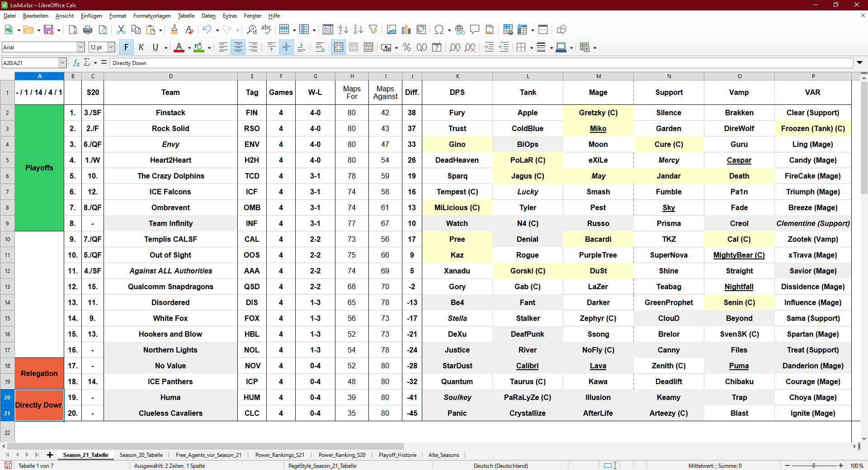Go to the last sheet tab
Screen dimensions: 868x470
[x=37, y=455]
